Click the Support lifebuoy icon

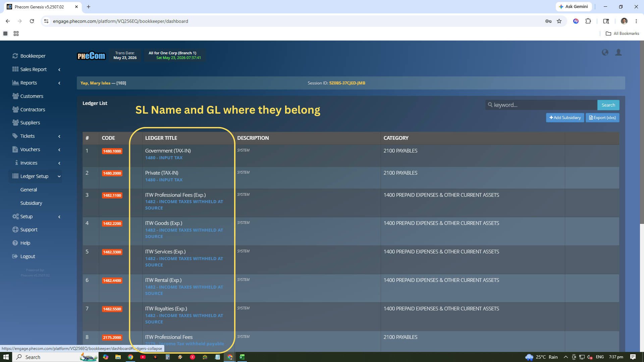(x=15, y=230)
